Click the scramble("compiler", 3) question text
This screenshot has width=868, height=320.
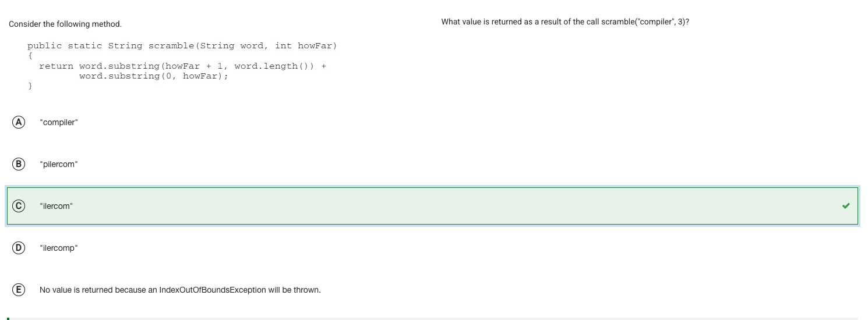coord(565,22)
